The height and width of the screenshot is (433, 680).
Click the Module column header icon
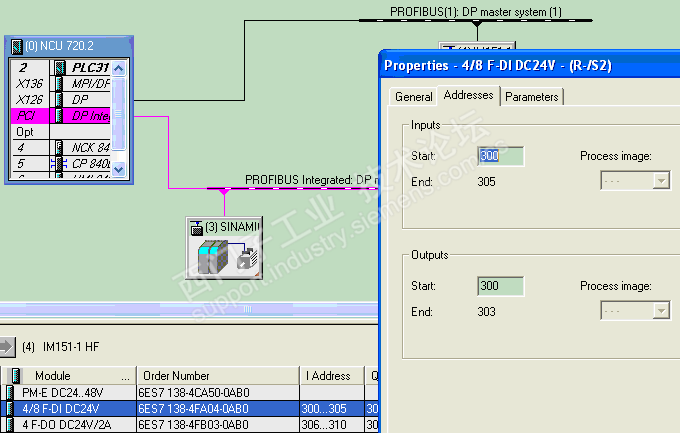click(x=16, y=376)
